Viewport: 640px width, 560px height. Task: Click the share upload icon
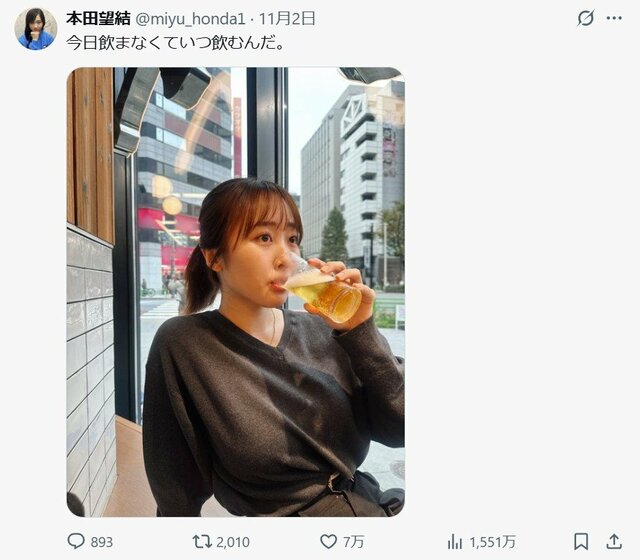[x=614, y=541]
